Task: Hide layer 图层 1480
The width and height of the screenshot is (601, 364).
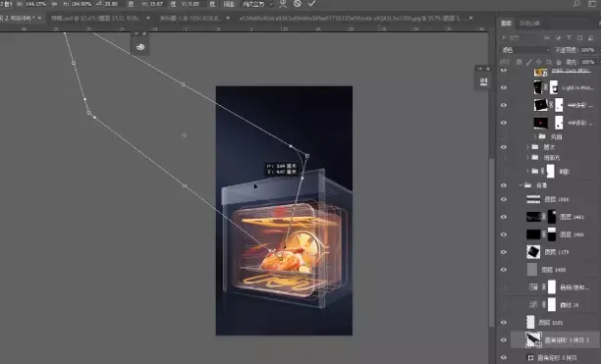Action: coord(504,234)
